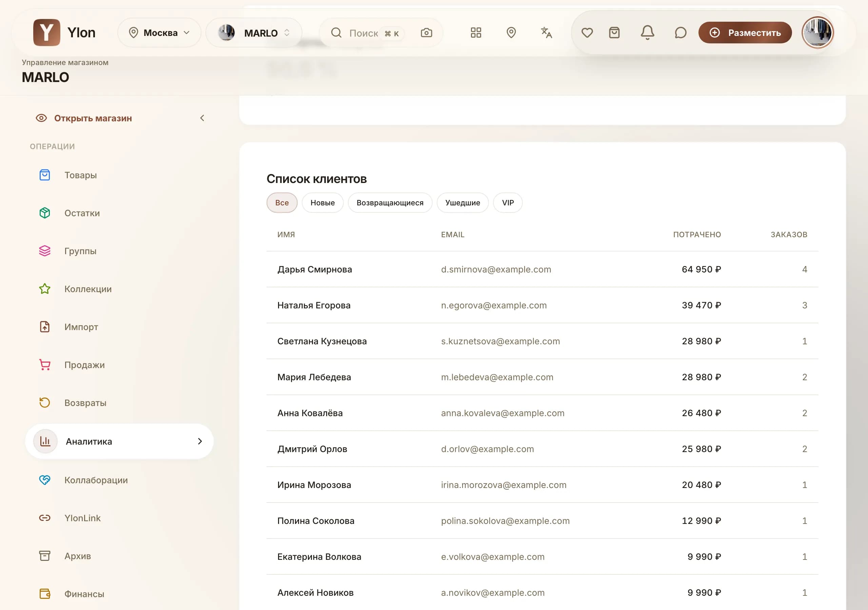Click Светлана Кузнецова name
The width and height of the screenshot is (868, 610).
click(322, 341)
